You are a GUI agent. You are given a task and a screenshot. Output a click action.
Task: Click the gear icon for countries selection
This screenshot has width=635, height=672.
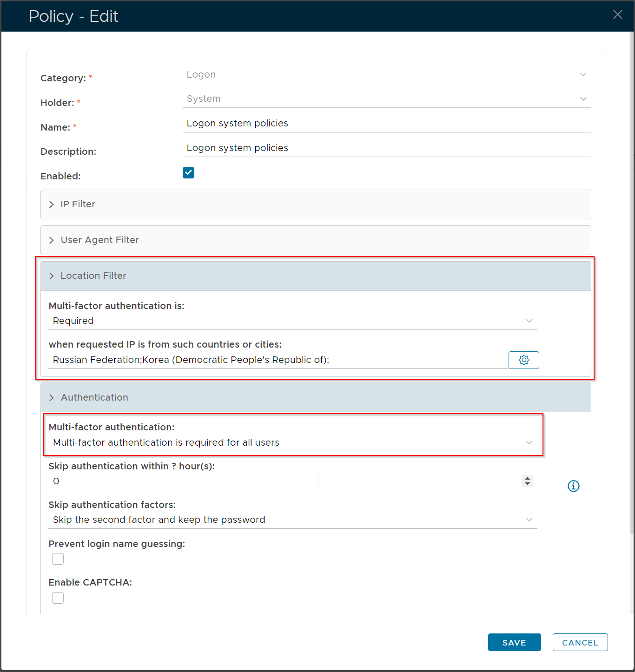pos(523,360)
